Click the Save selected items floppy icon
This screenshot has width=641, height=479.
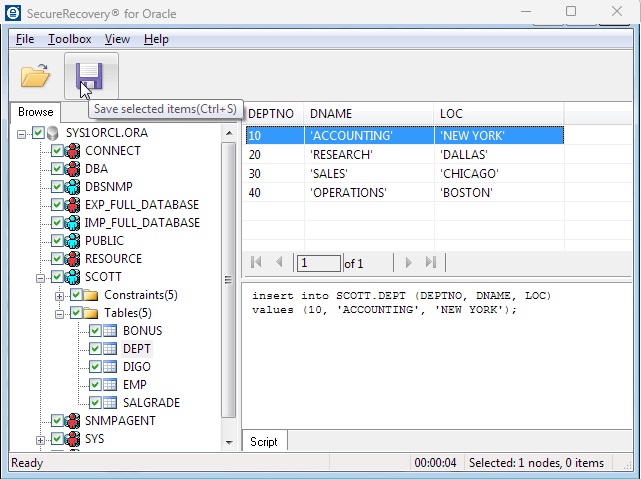tap(91, 75)
